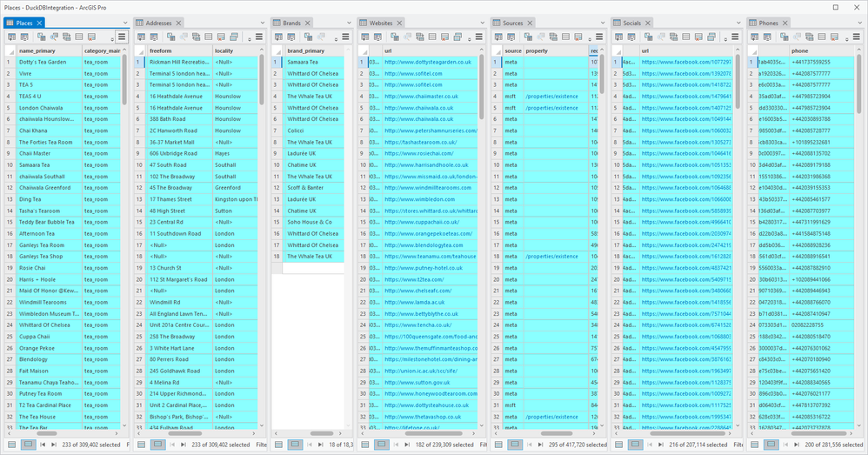Open the Brands table hamburger menu
This screenshot has width=868, height=455.
[x=345, y=37]
